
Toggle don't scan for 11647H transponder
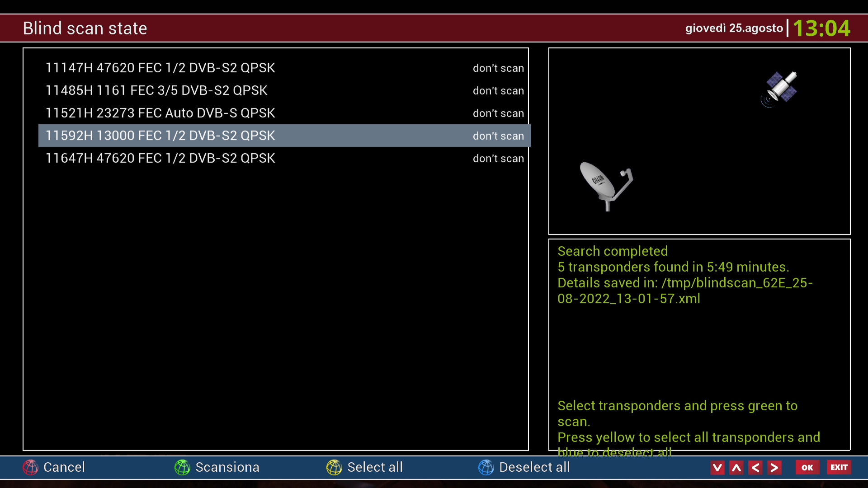click(498, 159)
